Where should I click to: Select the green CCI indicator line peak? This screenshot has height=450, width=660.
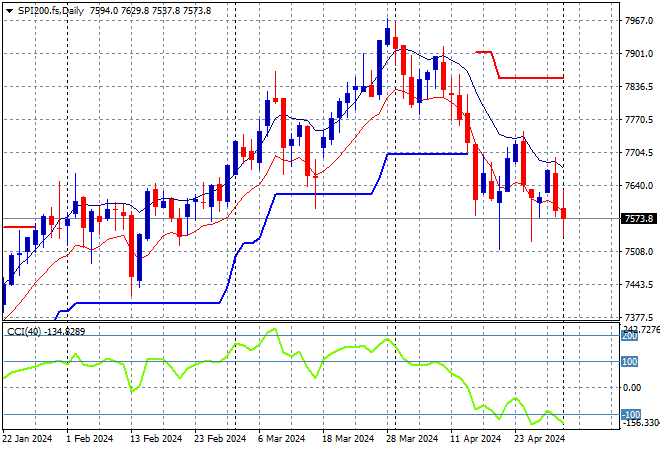pos(274,329)
